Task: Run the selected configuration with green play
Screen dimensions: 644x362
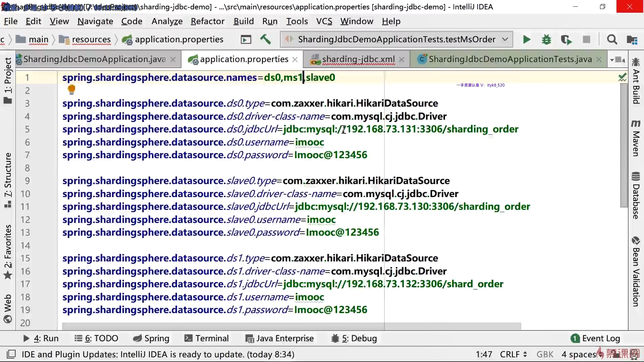Action: pos(527,40)
